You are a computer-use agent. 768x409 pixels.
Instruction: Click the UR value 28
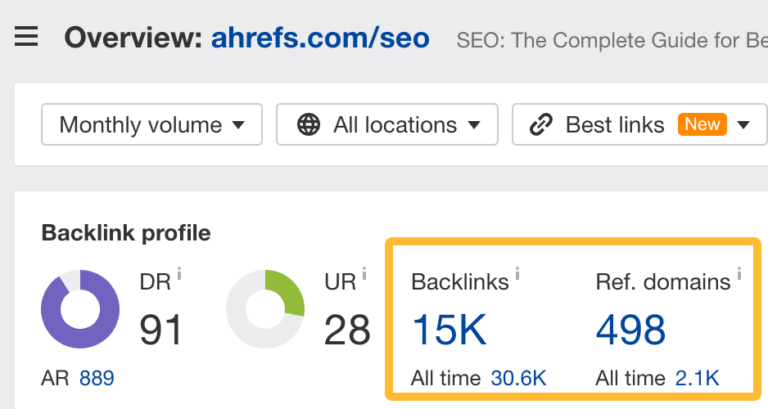[347, 330]
